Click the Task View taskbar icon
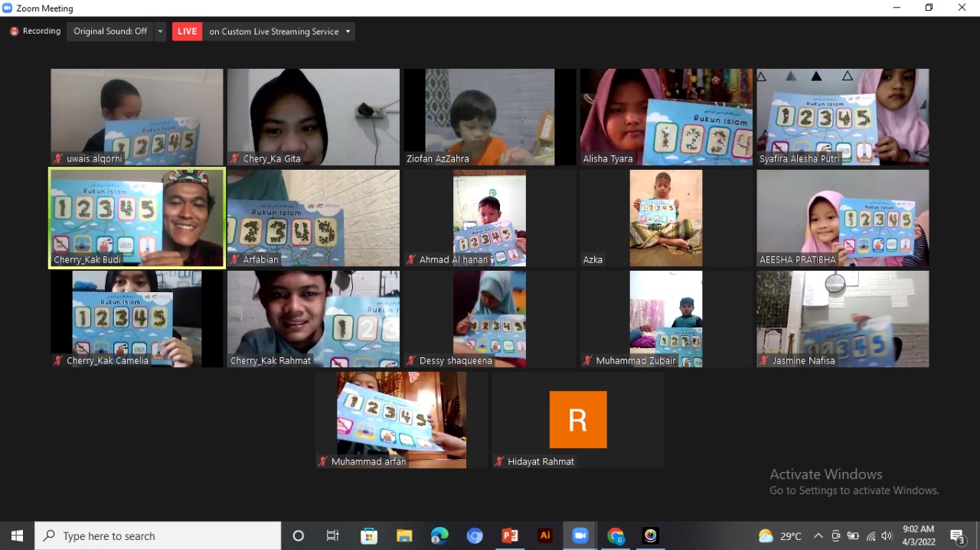The height and width of the screenshot is (550, 980). coord(333,535)
